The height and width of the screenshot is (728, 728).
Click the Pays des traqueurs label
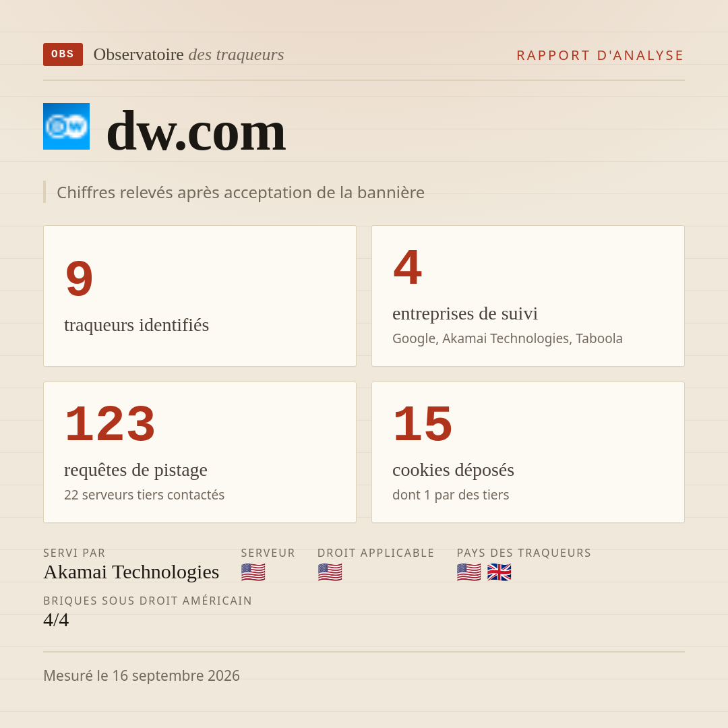pyautogui.click(x=524, y=553)
